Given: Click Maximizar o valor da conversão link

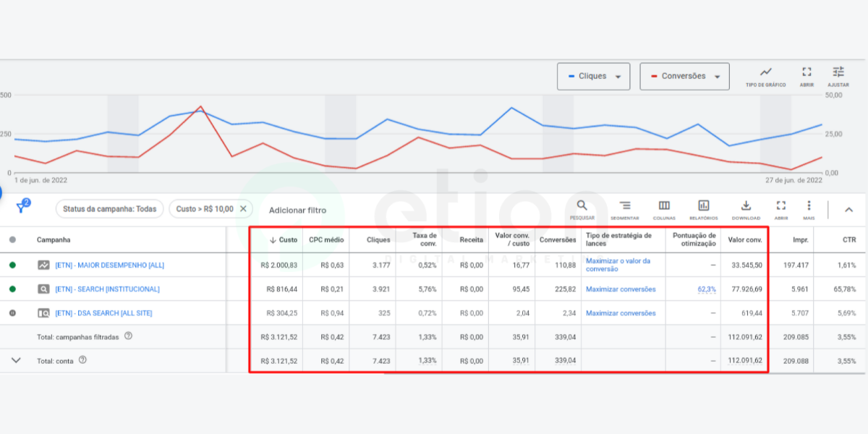Looking at the screenshot, I should coord(618,265).
